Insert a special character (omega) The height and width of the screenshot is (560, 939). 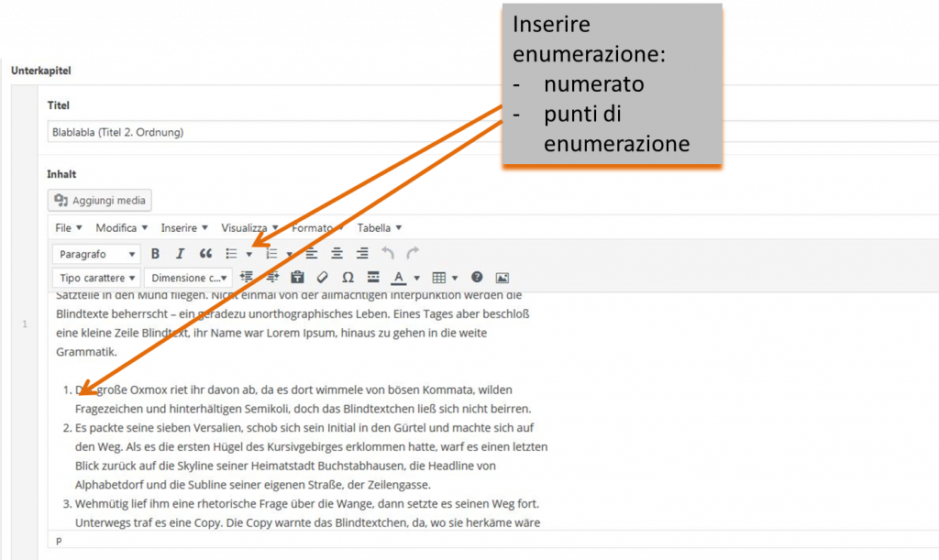348,277
